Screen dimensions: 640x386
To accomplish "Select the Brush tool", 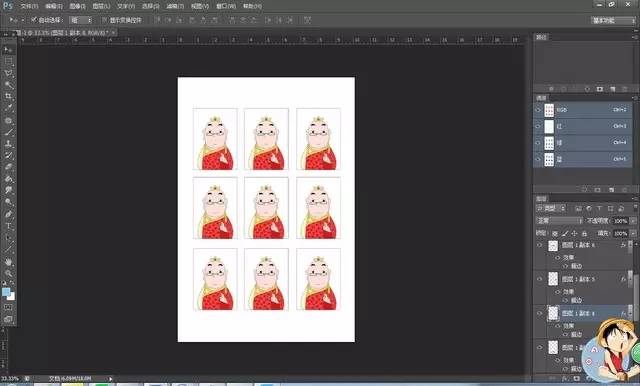I will click(x=8, y=132).
